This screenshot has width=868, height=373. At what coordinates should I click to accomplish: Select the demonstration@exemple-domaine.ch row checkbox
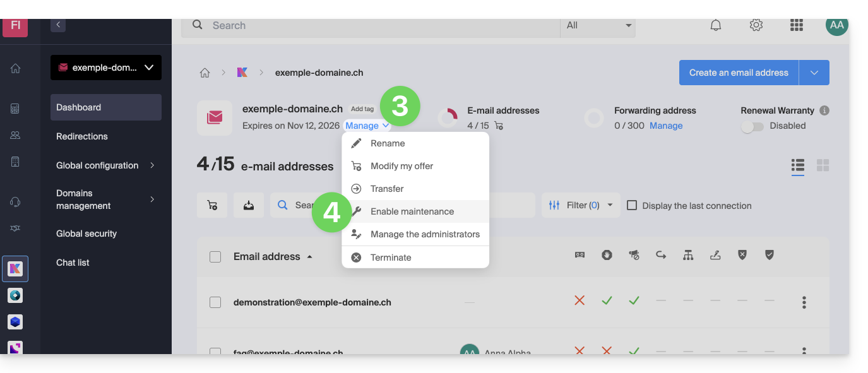tap(215, 302)
